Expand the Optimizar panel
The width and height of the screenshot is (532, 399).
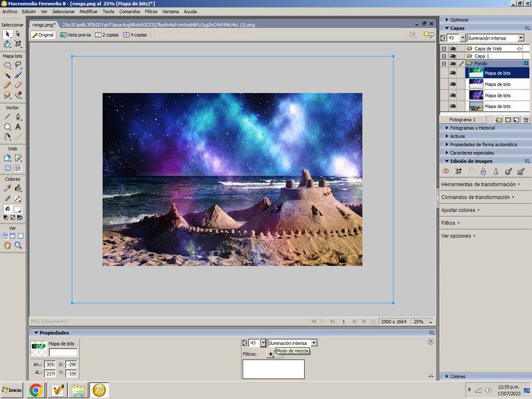coord(447,19)
